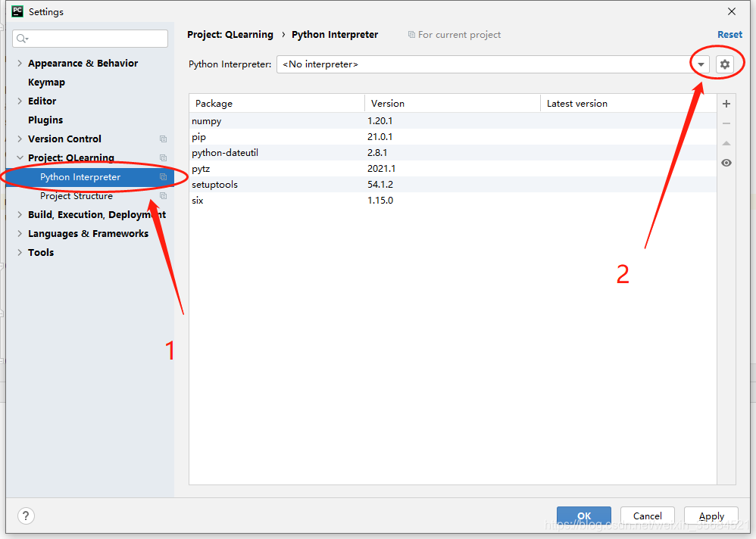Expand the Editor section
Screen dimensions: 756x539
pos(20,101)
